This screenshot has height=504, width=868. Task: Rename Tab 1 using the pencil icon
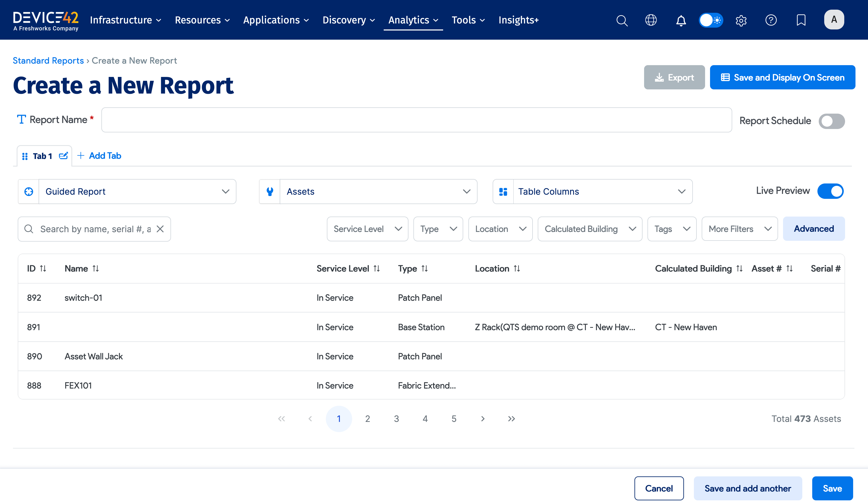(x=63, y=156)
